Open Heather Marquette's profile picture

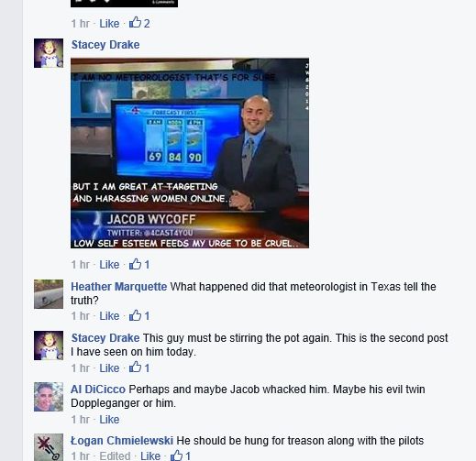coord(49,294)
